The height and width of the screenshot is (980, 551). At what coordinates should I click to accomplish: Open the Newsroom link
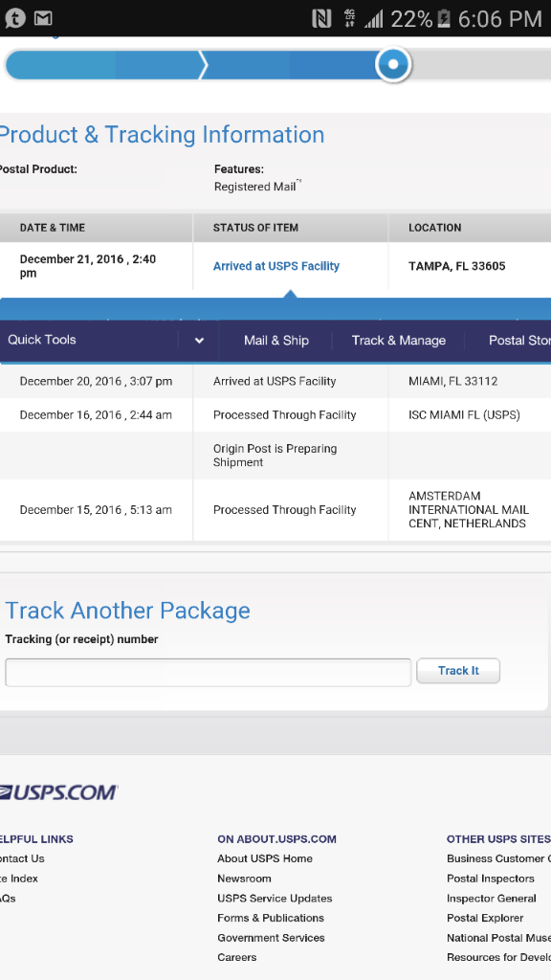244,879
